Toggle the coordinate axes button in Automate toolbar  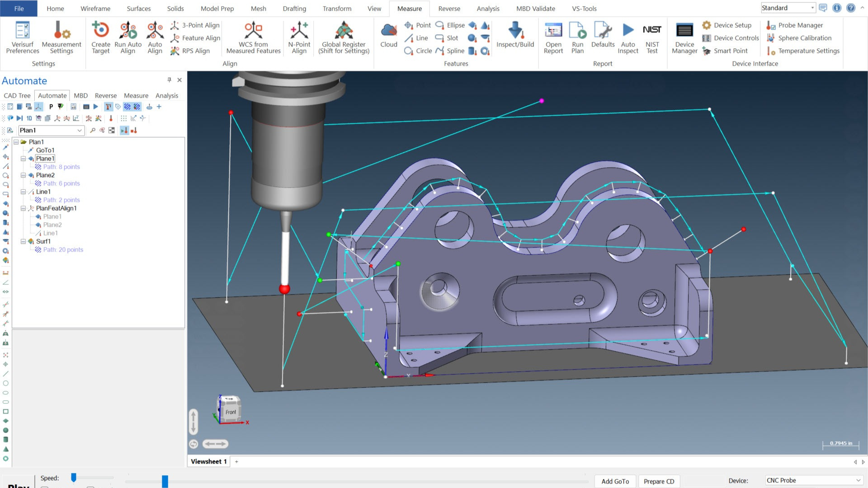coord(38,107)
